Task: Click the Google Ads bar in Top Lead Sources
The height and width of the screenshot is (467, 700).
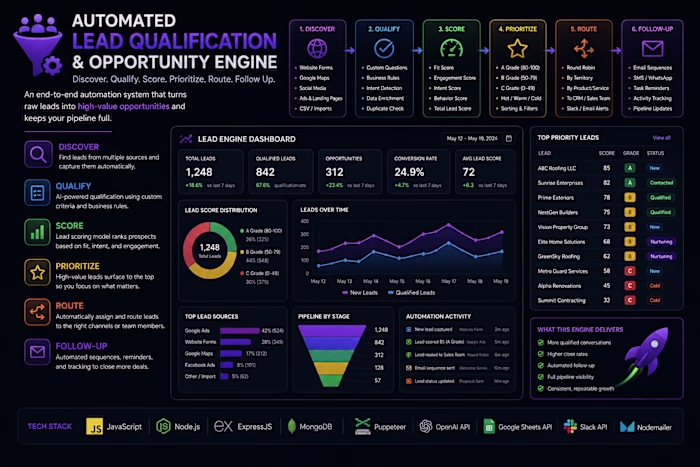Action: pyautogui.click(x=240, y=331)
